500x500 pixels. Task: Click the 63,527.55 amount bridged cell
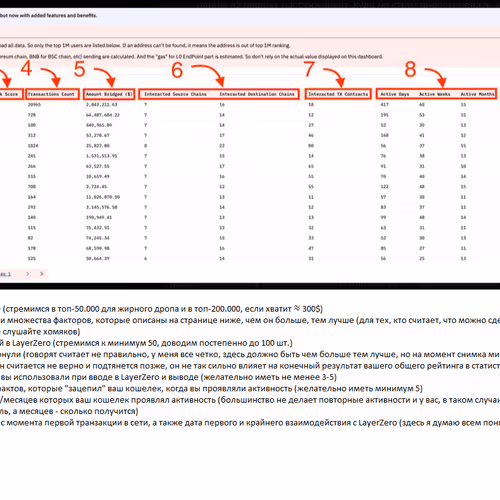98,166
